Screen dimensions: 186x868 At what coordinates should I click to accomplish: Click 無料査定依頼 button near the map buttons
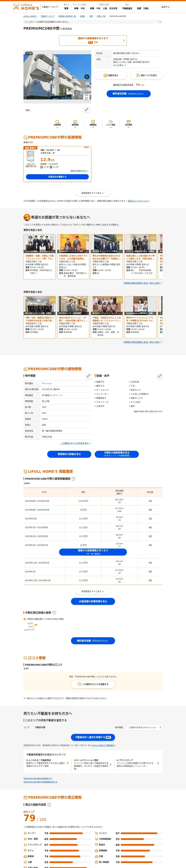[129, 94]
